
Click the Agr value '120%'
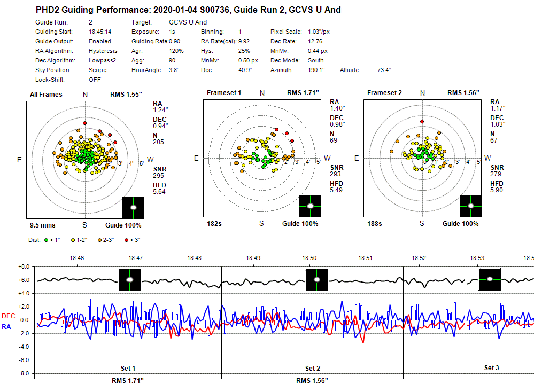(176, 51)
